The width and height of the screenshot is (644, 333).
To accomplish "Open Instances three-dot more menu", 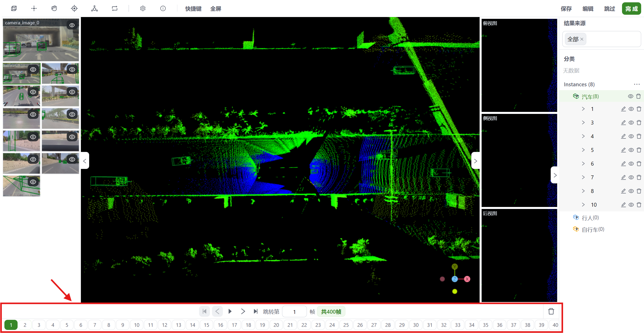I will (x=637, y=84).
